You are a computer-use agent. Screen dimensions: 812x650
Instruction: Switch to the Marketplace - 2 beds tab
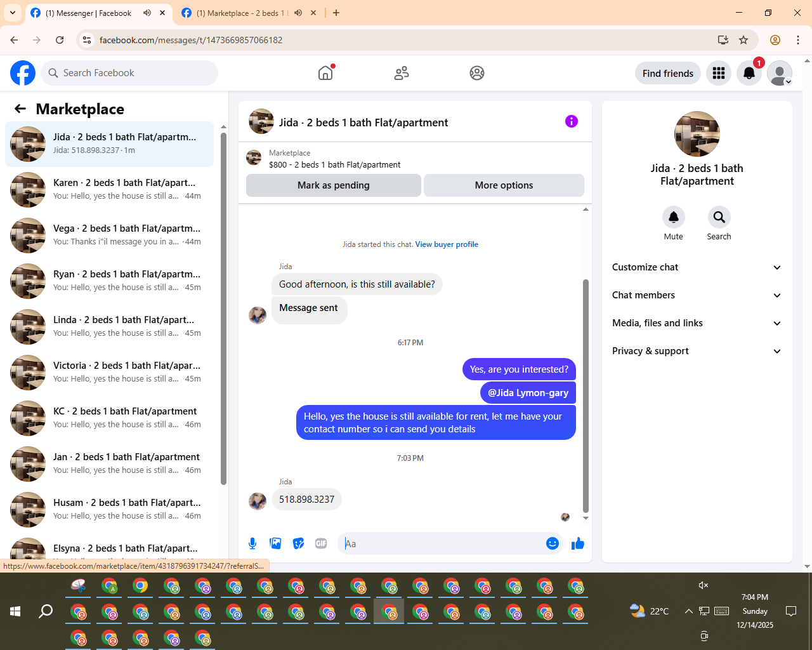[x=241, y=13]
